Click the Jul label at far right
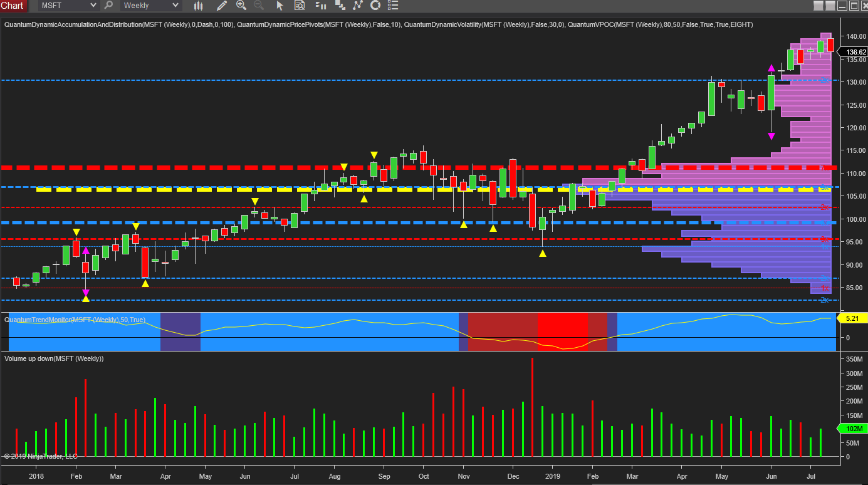Image resolution: width=868 pixels, height=485 pixels. 812,477
